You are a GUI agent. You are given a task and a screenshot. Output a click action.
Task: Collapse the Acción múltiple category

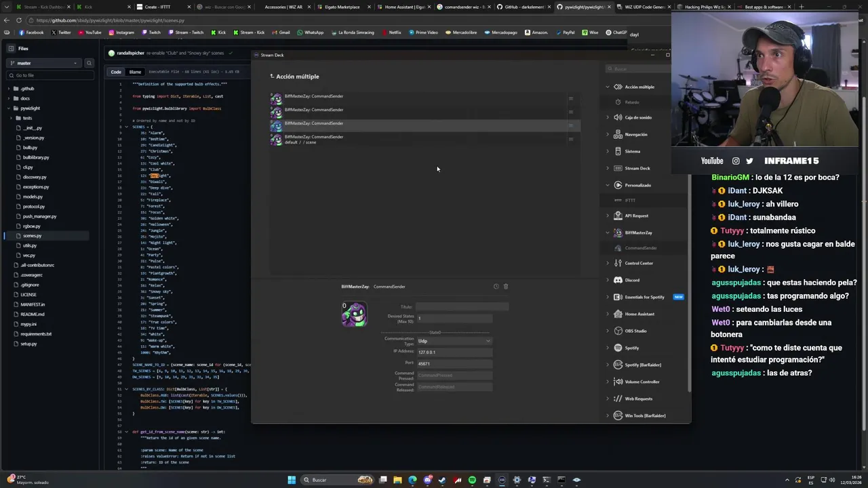[x=608, y=87]
